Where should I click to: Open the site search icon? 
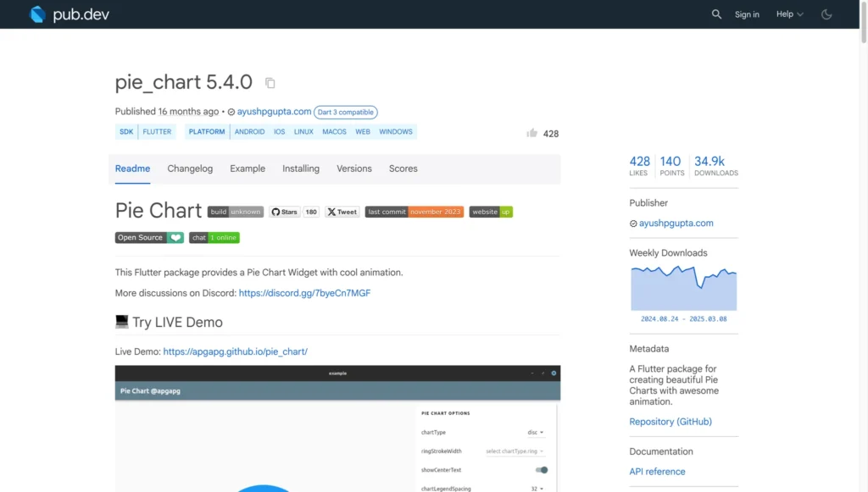pos(716,14)
